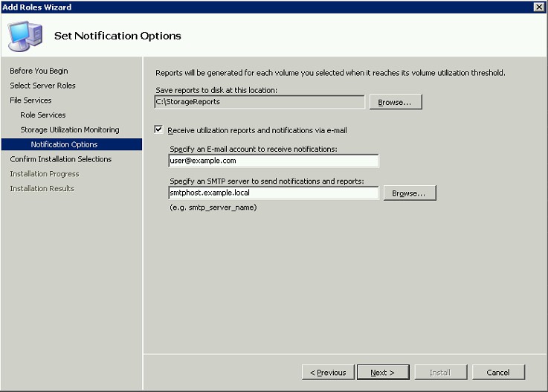Select the Select Server Roles step
548x392 pixels.
click(x=42, y=86)
